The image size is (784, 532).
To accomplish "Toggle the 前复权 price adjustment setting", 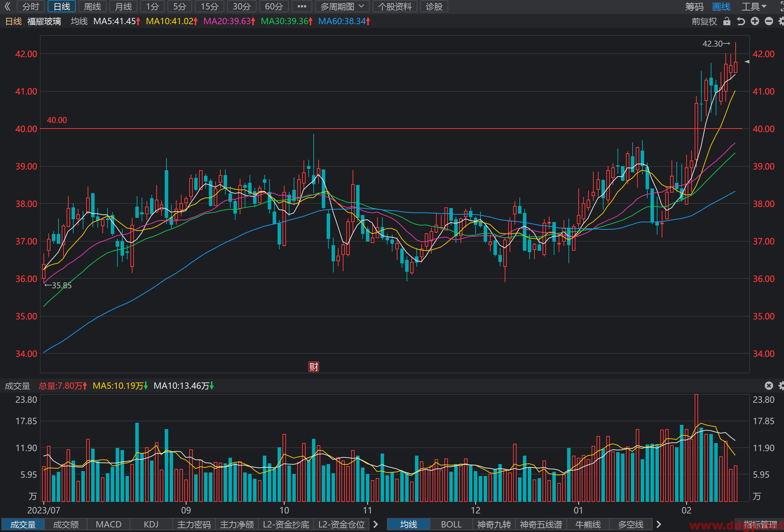I will (704, 21).
